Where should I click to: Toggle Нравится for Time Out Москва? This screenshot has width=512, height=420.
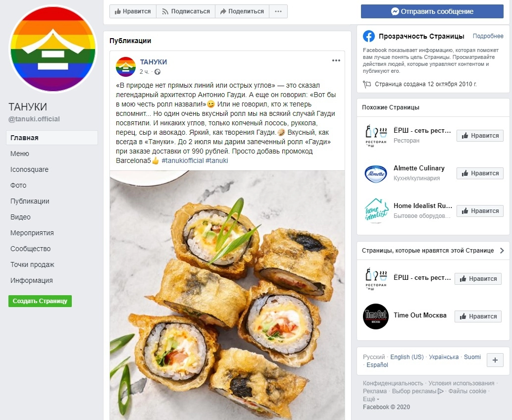477,316
